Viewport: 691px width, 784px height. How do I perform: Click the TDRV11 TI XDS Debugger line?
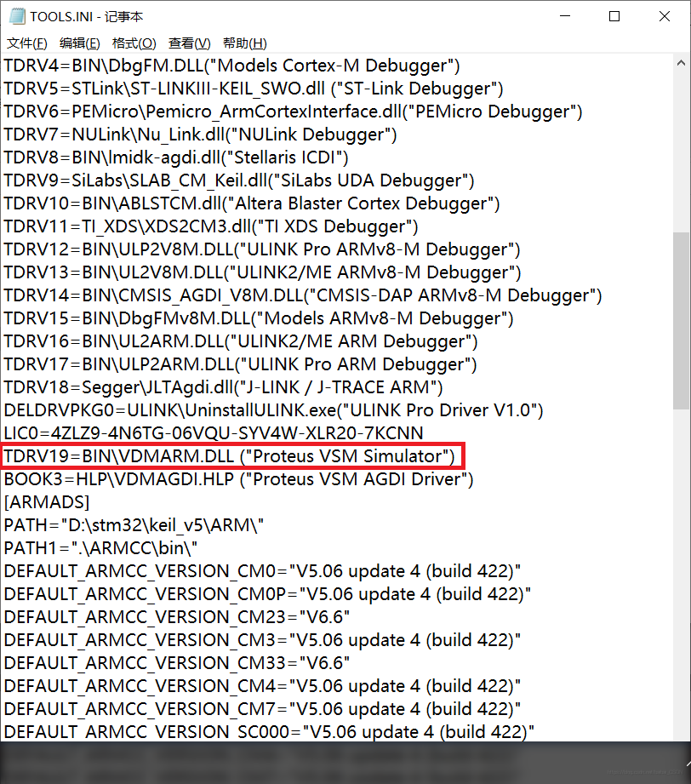click(211, 226)
